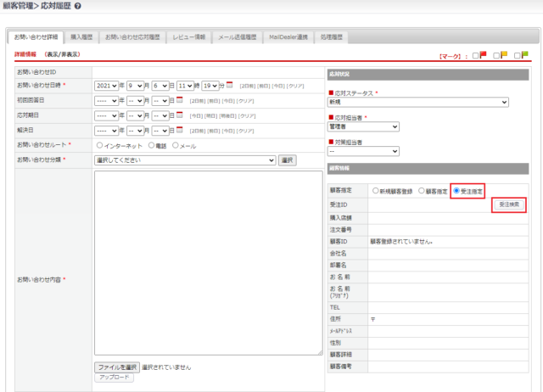Check the yellow flag mark checkbox
543x392 pixels.
tap(496, 55)
